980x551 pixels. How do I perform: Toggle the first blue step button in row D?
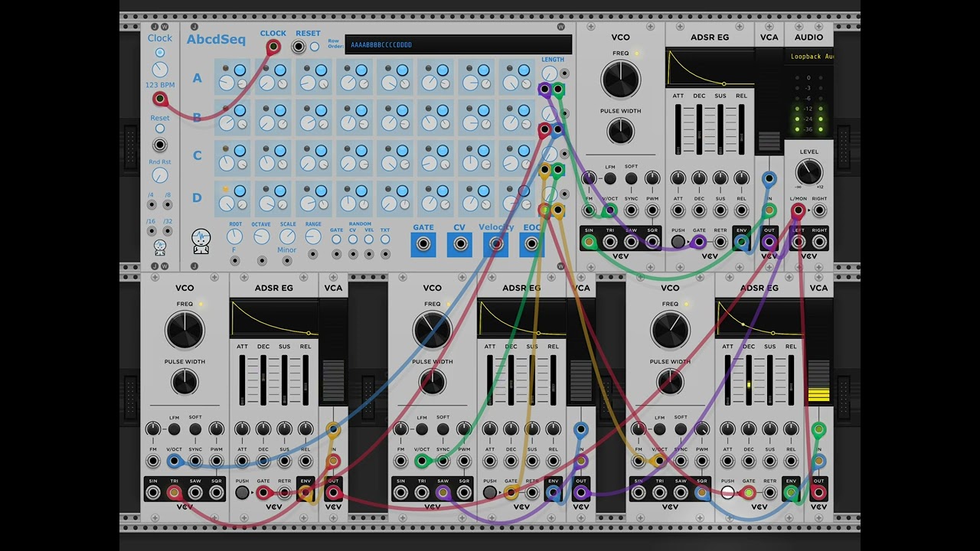pos(240,191)
